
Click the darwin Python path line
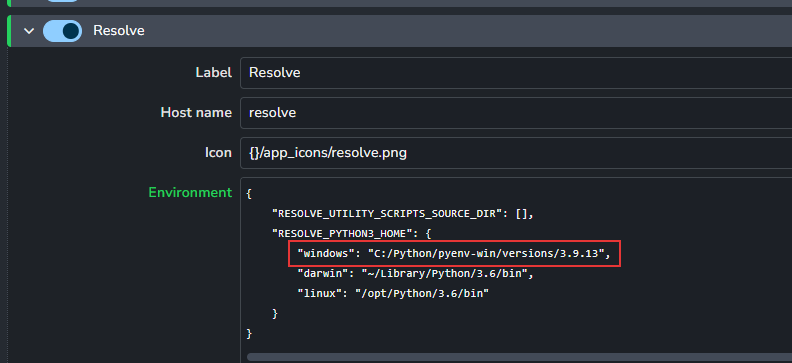[415, 274]
